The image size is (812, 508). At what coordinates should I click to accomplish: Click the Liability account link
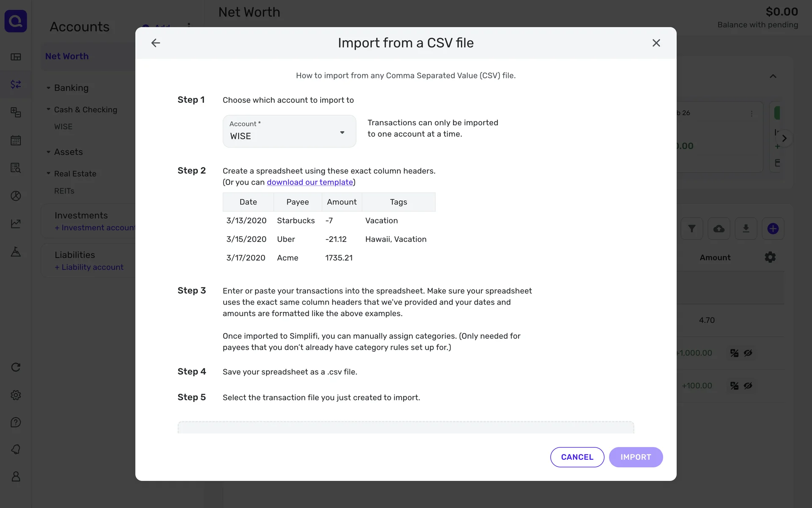pyautogui.click(x=89, y=267)
